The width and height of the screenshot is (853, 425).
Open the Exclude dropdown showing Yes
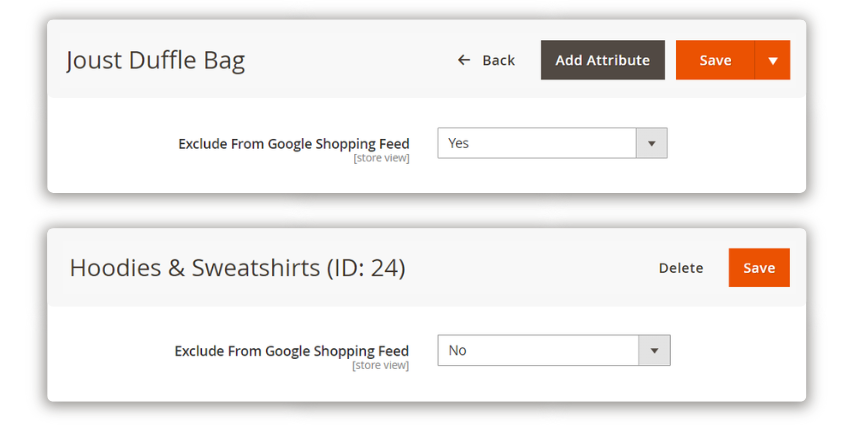click(x=552, y=143)
